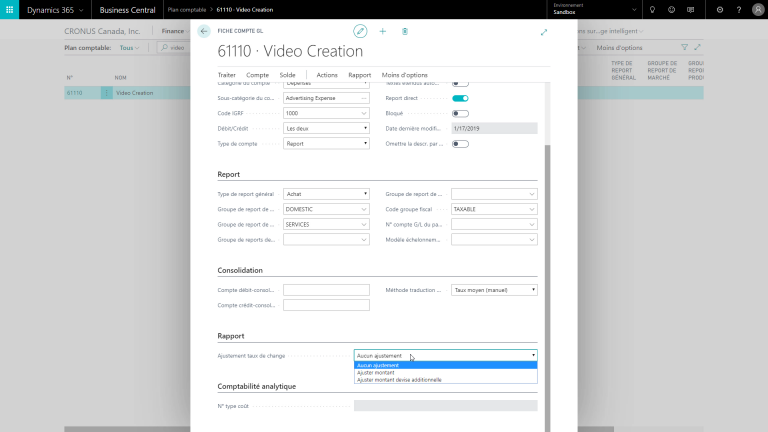
Task: Expand the card with the diagonal arrows icon
Action: [x=544, y=31]
